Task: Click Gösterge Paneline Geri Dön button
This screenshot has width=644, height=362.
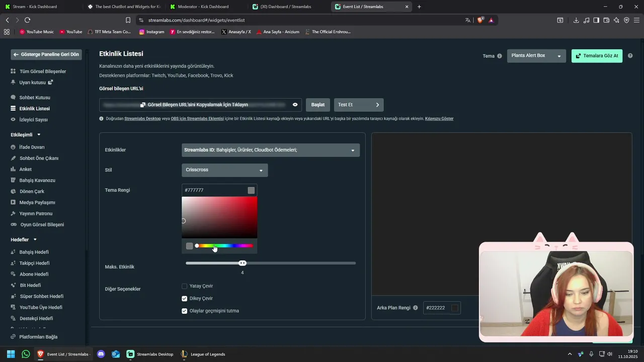Action: point(46,54)
